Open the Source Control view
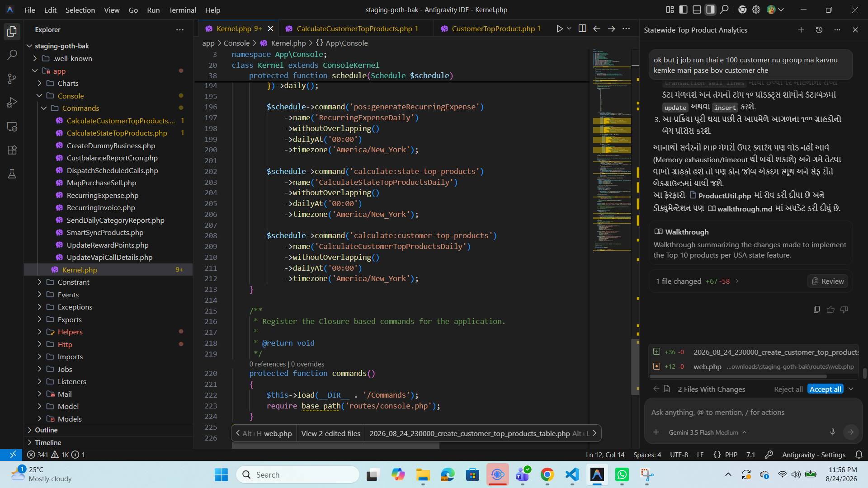868x488 pixels. click(x=12, y=79)
